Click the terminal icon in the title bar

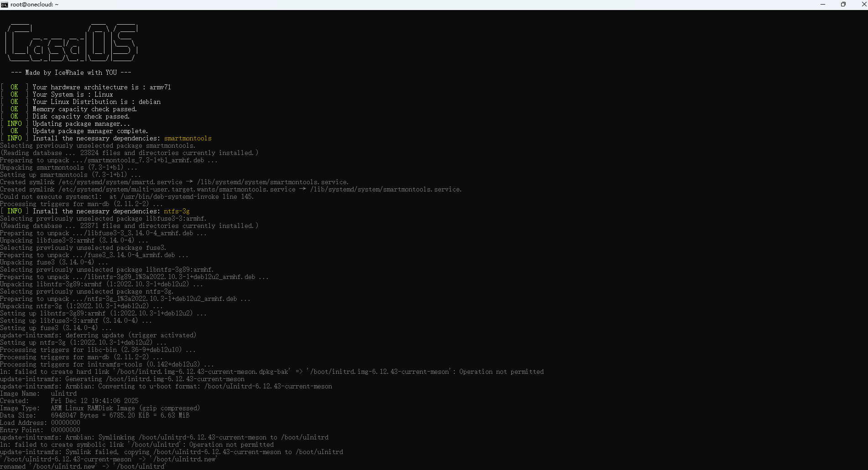coord(5,5)
